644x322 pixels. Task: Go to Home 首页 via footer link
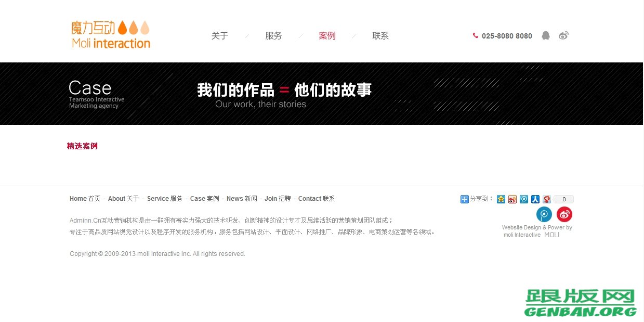coord(85,198)
